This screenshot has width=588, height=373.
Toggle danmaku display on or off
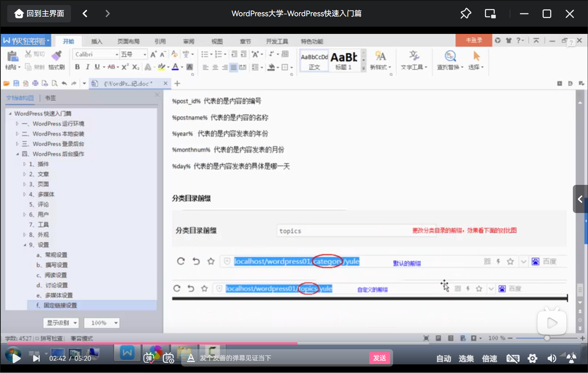pyautogui.click(x=149, y=358)
